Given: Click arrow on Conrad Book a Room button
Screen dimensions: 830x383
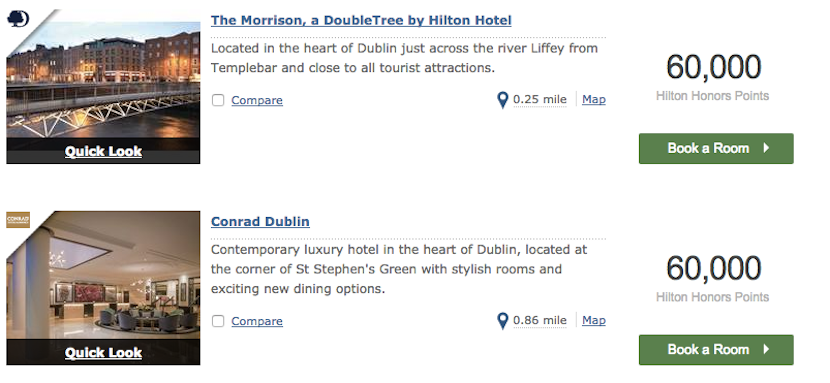Looking at the screenshot, I should point(766,349).
